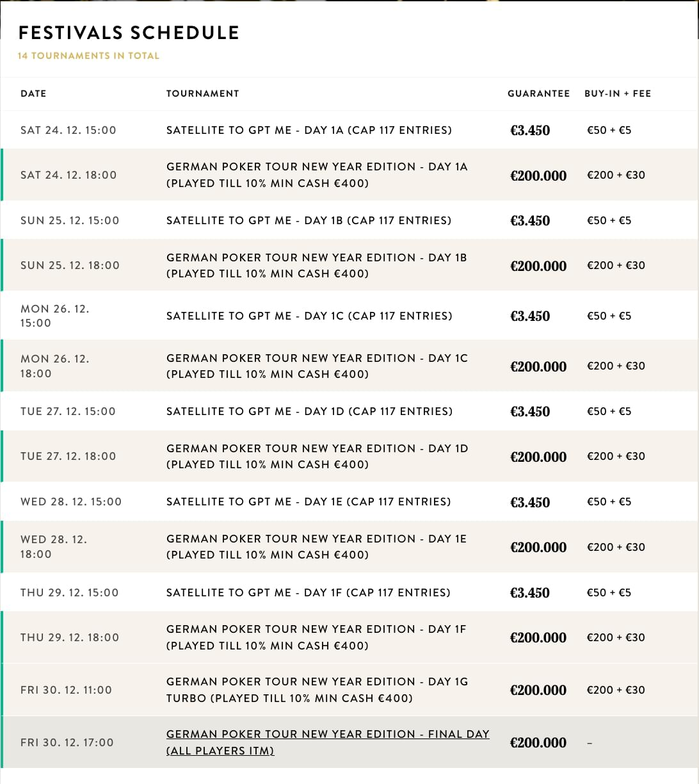
Task: Open the German Poker Tour Final Day link
Action: (x=327, y=742)
